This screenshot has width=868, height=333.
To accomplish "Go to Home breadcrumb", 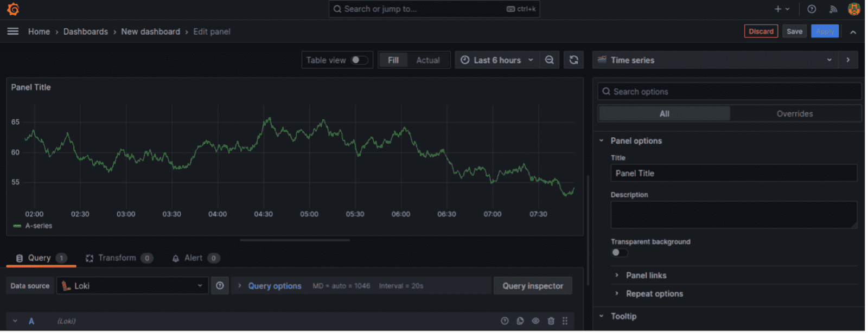I will (39, 31).
